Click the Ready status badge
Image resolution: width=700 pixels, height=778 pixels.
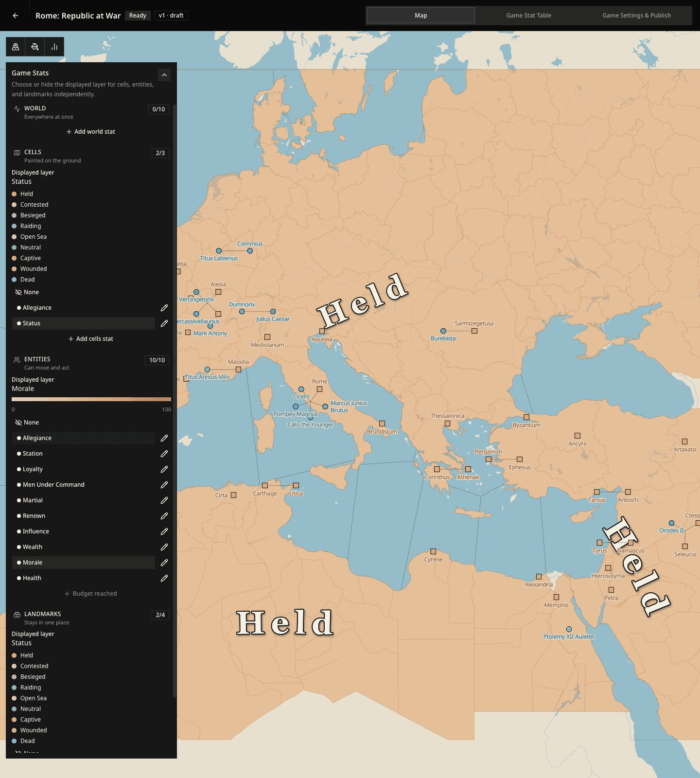[138, 16]
